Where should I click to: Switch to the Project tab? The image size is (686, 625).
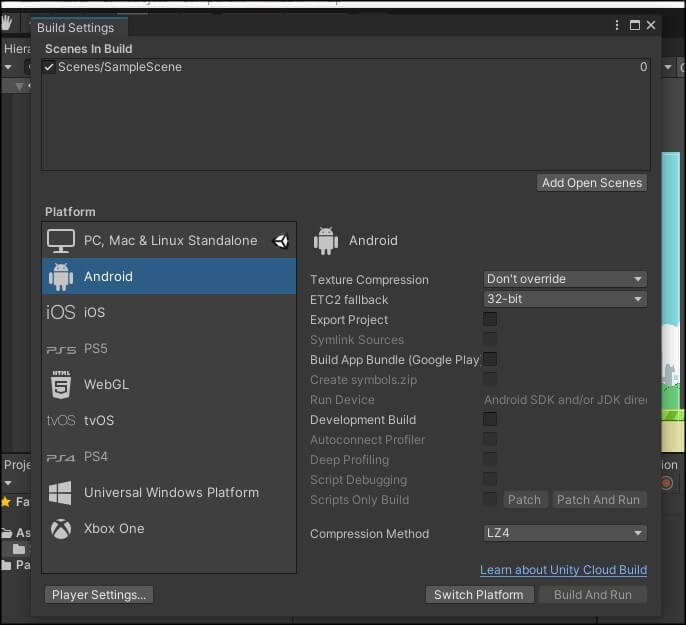click(17, 465)
